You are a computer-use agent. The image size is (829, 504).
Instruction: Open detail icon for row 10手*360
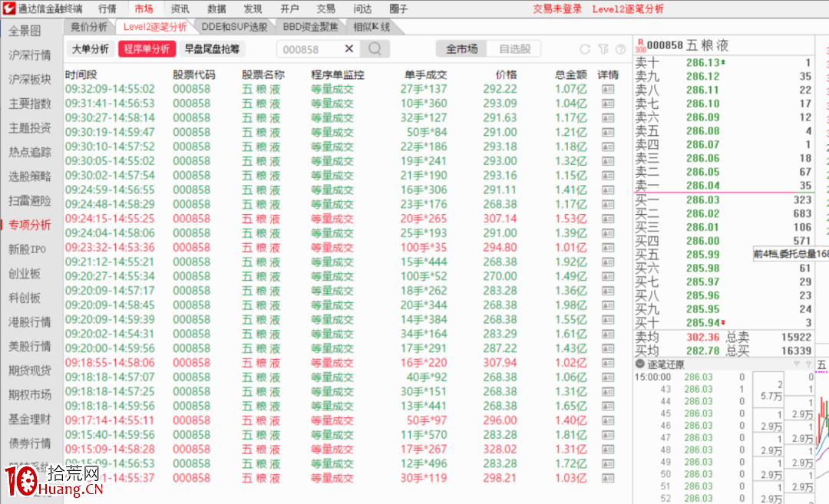pos(608,104)
